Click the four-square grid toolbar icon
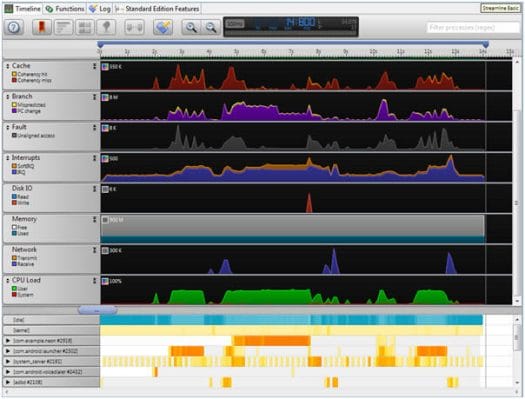 coord(85,27)
